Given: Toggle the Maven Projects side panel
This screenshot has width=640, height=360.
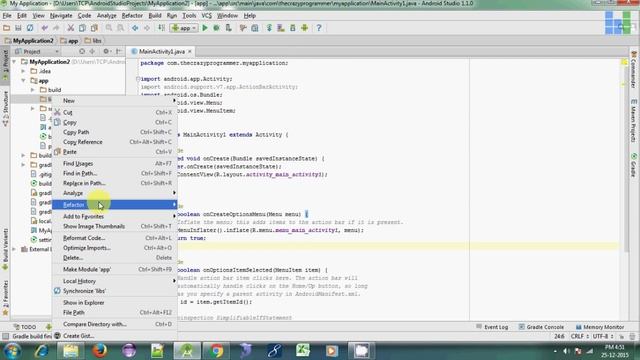Looking at the screenshot, I should 633,121.
